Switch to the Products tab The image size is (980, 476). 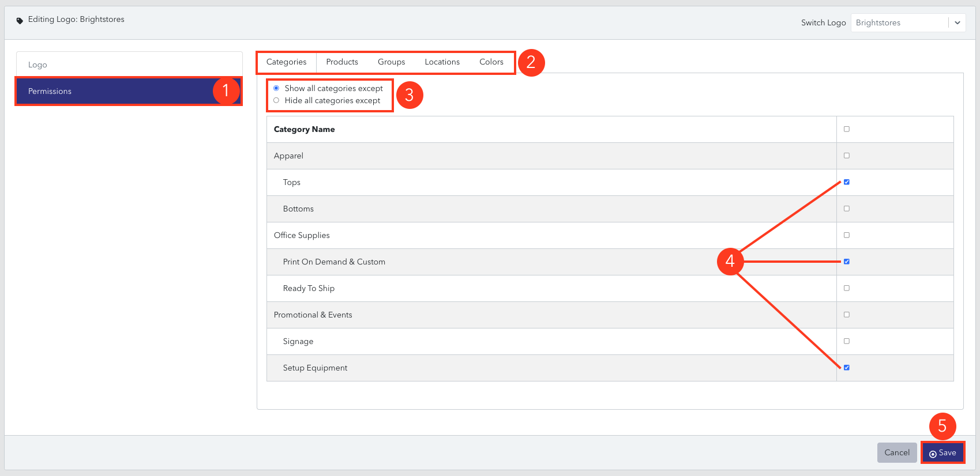pos(342,62)
